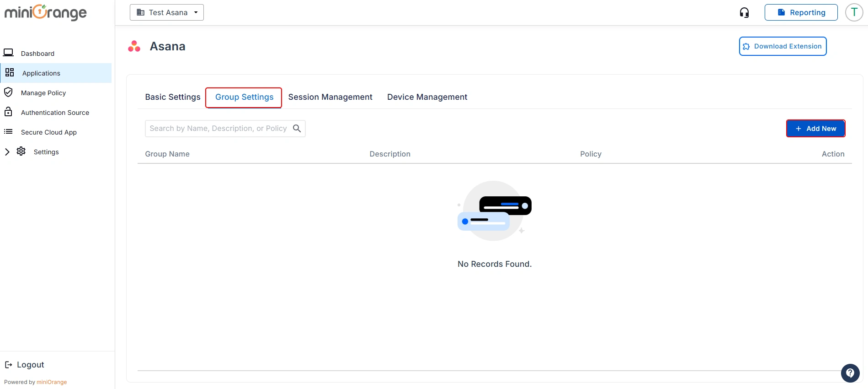Open the headset support icon
The height and width of the screenshot is (389, 868).
[x=744, y=12]
